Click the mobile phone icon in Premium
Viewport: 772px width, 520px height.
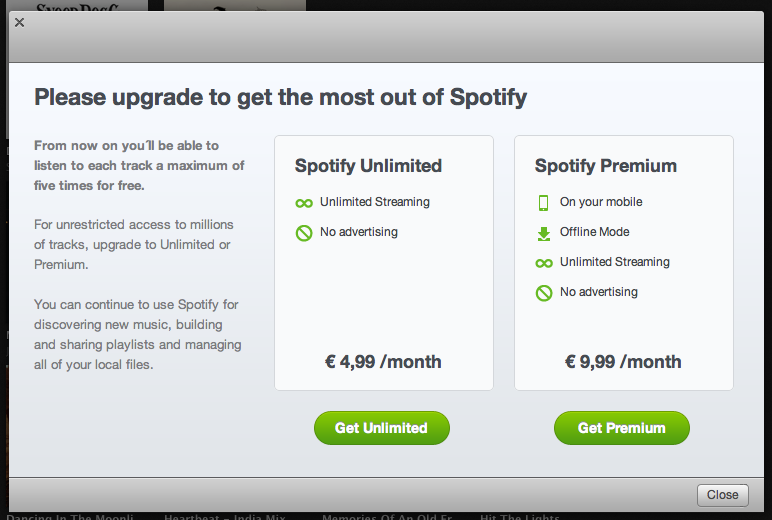544,203
